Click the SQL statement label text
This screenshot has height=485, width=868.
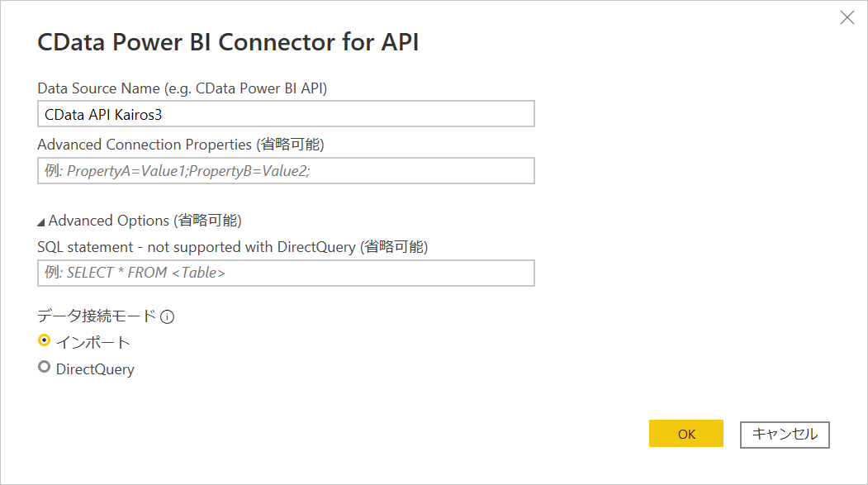click(x=232, y=246)
